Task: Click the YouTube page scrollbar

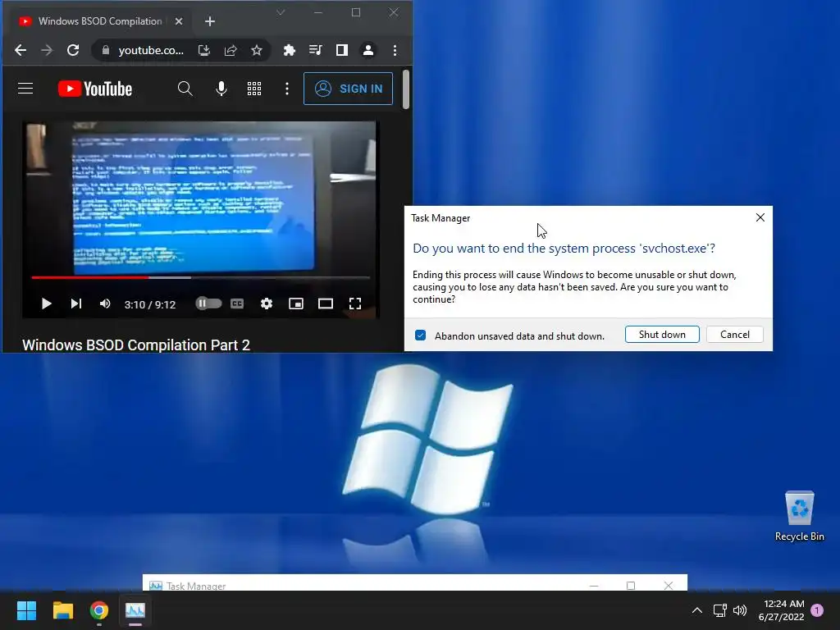Action: [x=406, y=89]
